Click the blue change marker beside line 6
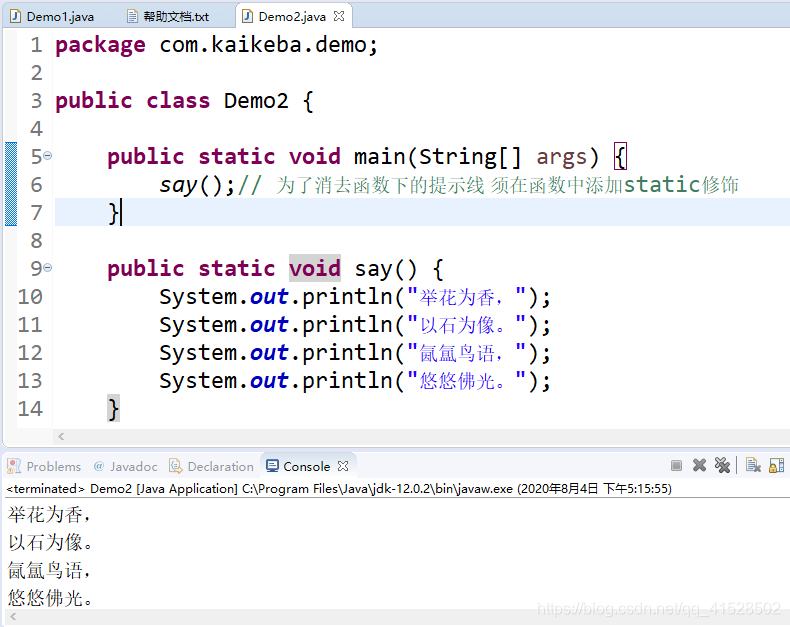This screenshot has width=790, height=627. pyautogui.click(x=11, y=184)
